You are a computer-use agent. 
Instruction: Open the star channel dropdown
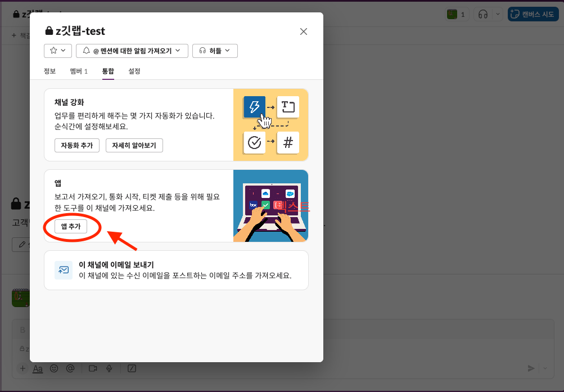(58, 51)
